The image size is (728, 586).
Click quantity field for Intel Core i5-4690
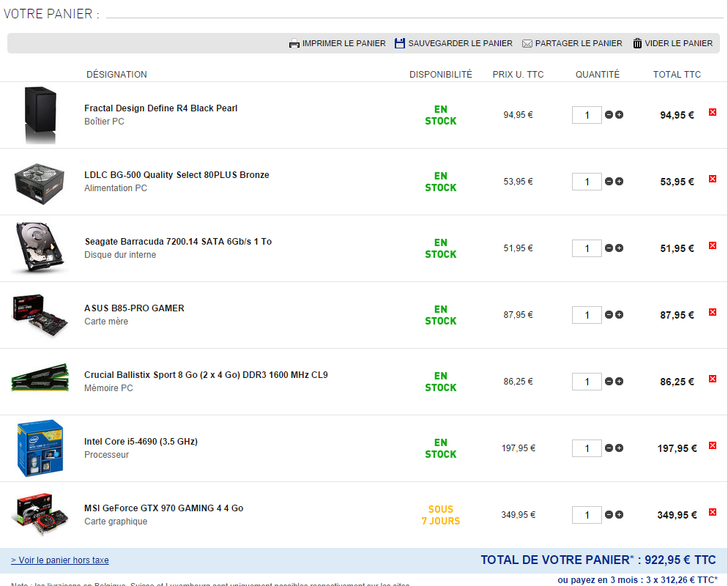pos(587,448)
